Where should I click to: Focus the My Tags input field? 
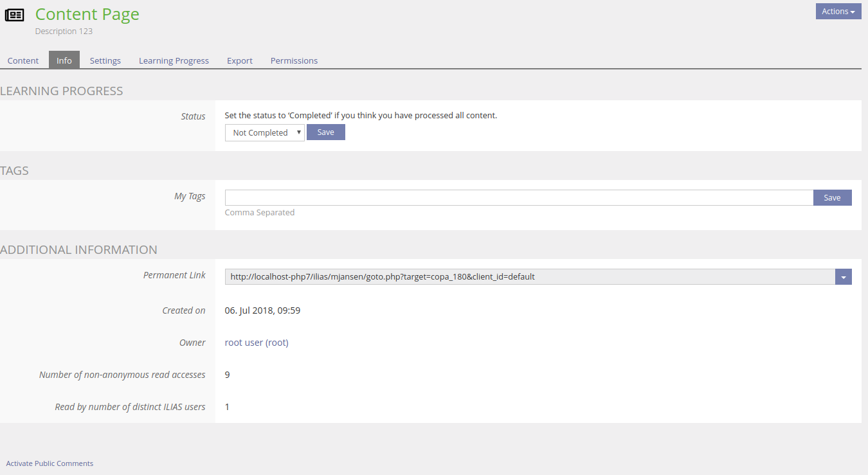(x=518, y=197)
